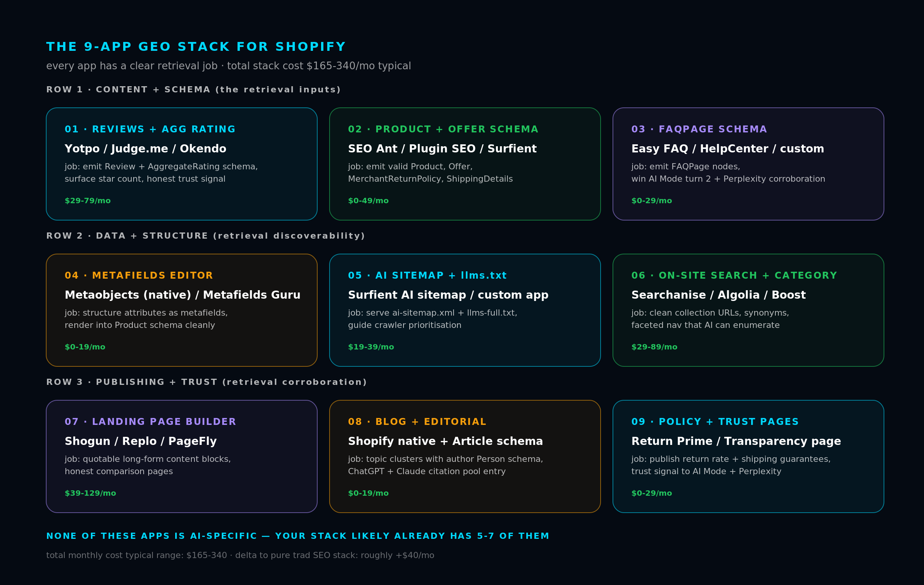Click '02 · PRODUCT + OFFER SCHEMA' label
This screenshot has height=585, width=924.
point(443,129)
